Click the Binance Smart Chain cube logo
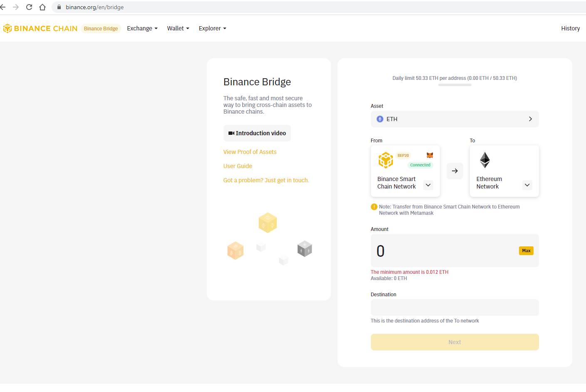The image size is (586, 392). coord(386,160)
